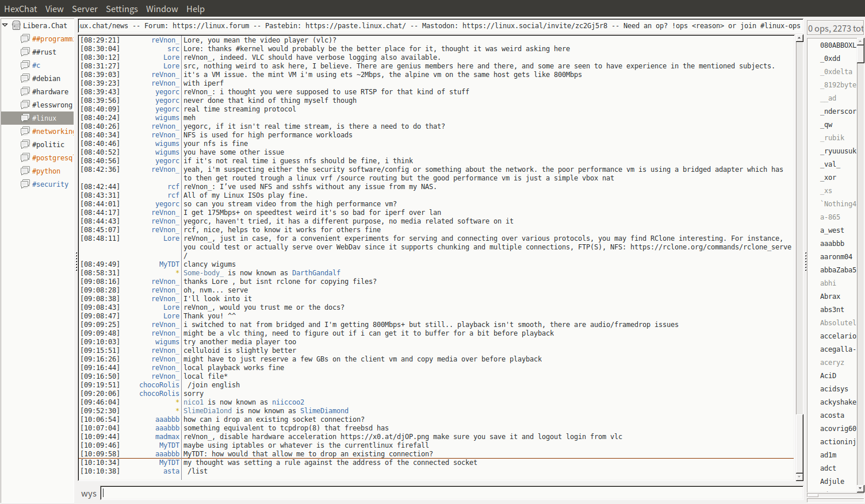
Task: Select user aaabbb in the user list
Action: pos(832,244)
